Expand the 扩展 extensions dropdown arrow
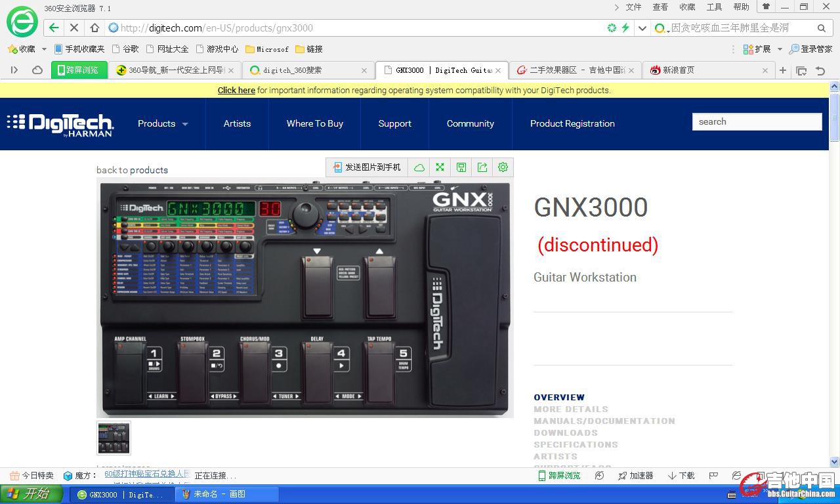 point(780,49)
